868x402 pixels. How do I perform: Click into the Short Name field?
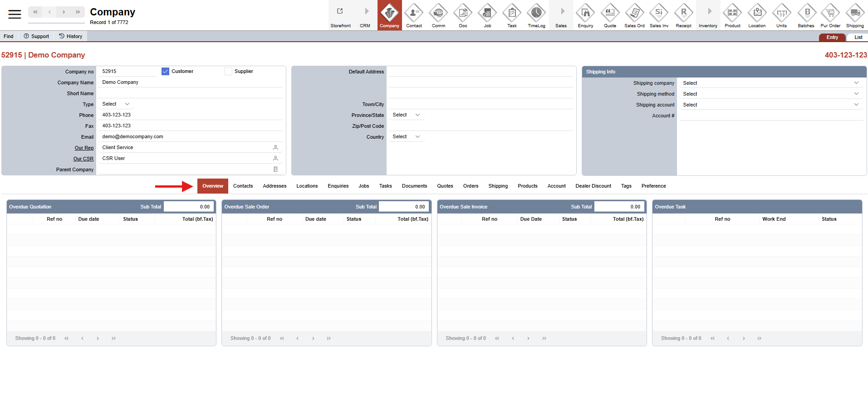(x=191, y=93)
